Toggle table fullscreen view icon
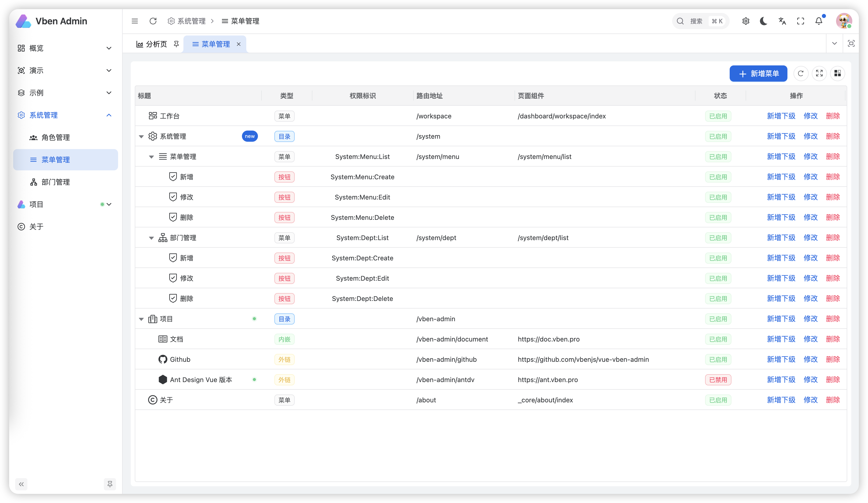The width and height of the screenshot is (868, 503). (x=819, y=74)
